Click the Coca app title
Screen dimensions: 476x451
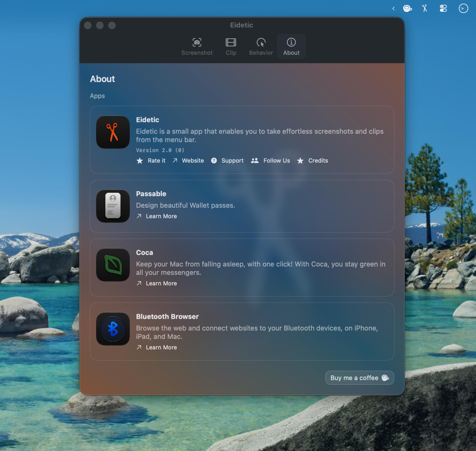click(x=144, y=252)
